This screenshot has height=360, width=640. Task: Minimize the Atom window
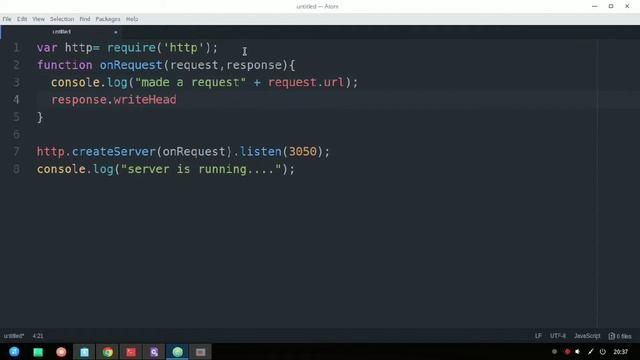595,6
